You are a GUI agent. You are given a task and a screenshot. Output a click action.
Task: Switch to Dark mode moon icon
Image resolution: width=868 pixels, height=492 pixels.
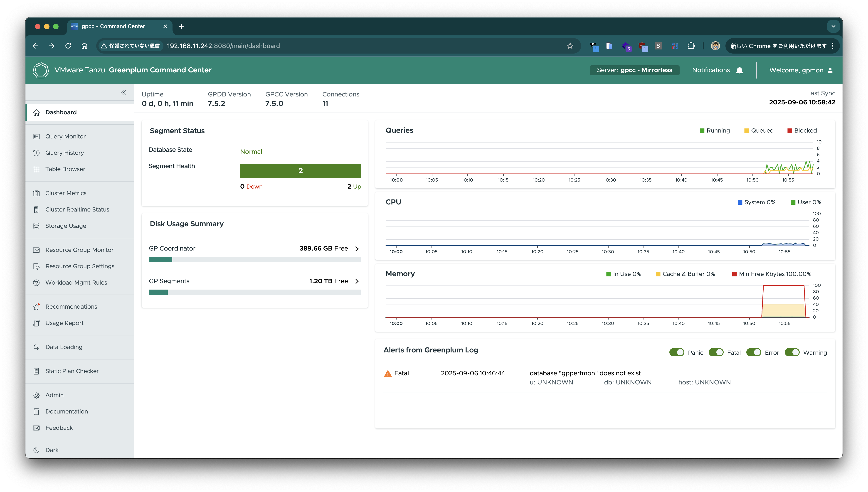[x=37, y=450]
